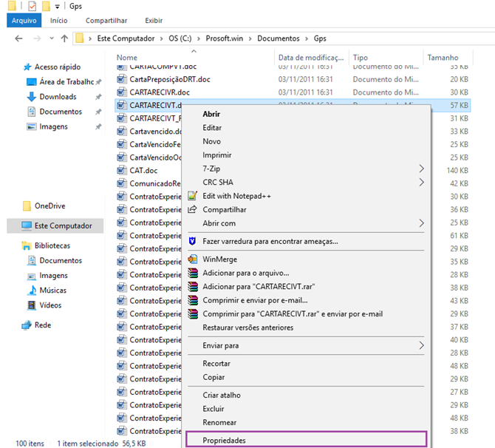Expand the CRC SHA submenu arrow

coord(421,183)
